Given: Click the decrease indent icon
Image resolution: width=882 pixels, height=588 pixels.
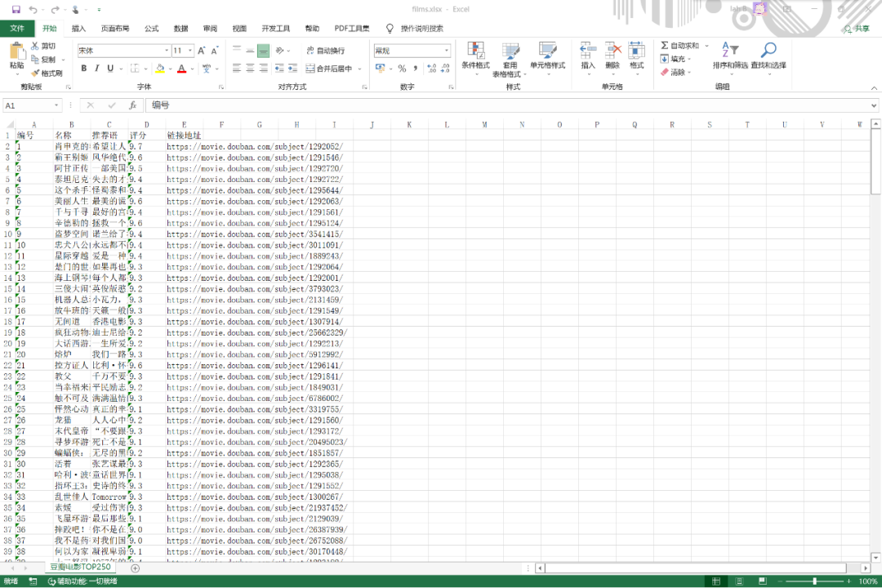Looking at the screenshot, I should tap(279, 69).
